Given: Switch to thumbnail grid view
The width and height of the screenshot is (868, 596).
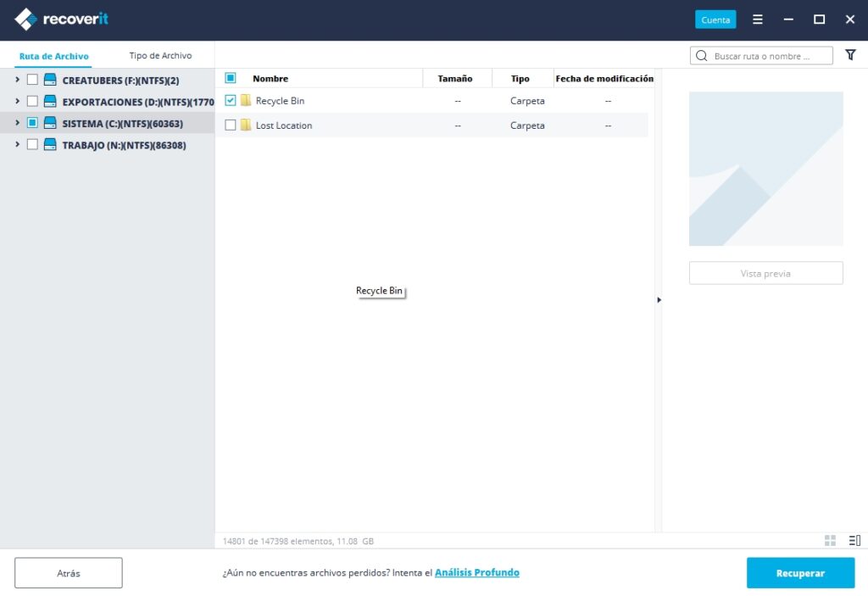Looking at the screenshot, I should pos(830,541).
